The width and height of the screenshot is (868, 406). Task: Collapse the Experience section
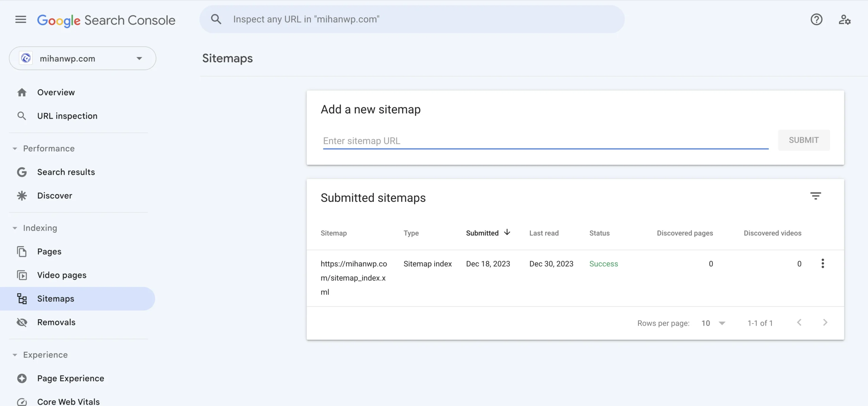click(x=15, y=355)
